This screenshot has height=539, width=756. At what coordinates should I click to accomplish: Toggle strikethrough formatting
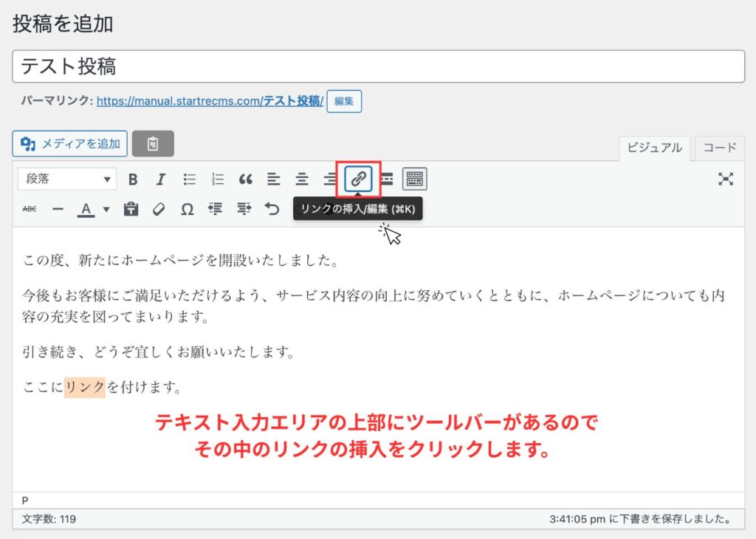tap(30, 209)
